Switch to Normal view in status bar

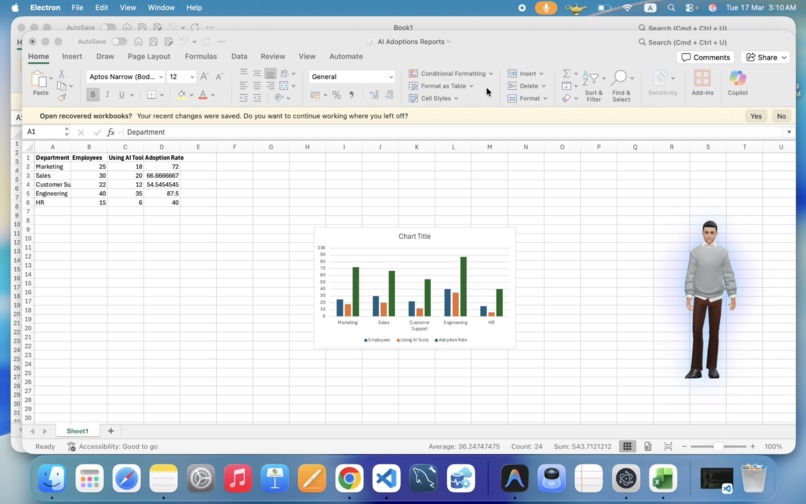(x=627, y=446)
